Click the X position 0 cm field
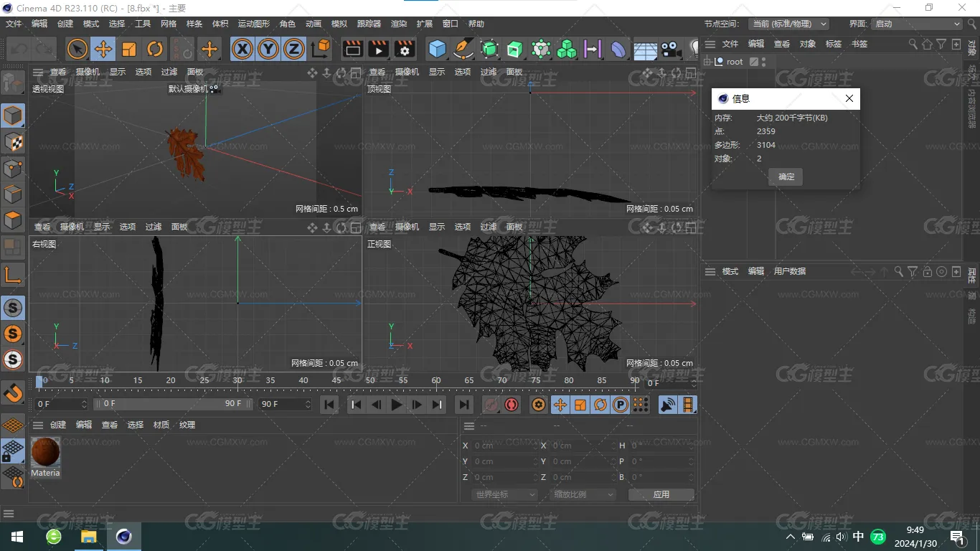 click(x=504, y=446)
